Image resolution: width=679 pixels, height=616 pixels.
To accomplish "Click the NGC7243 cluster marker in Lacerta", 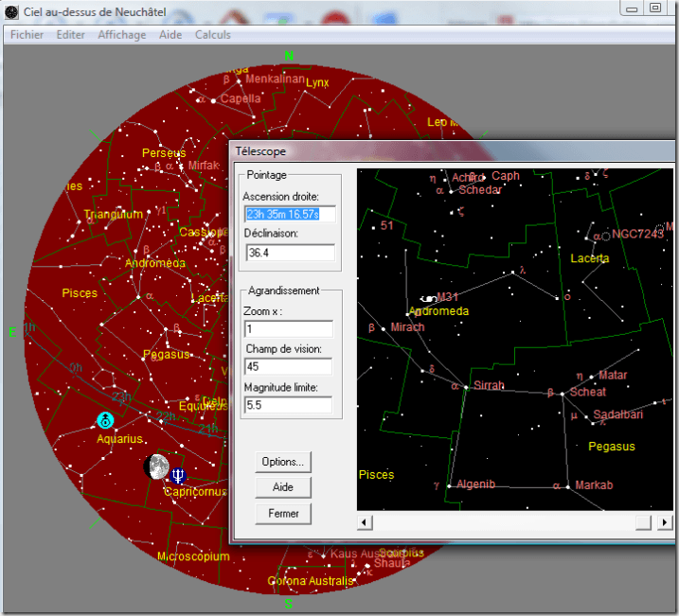I will (606, 235).
